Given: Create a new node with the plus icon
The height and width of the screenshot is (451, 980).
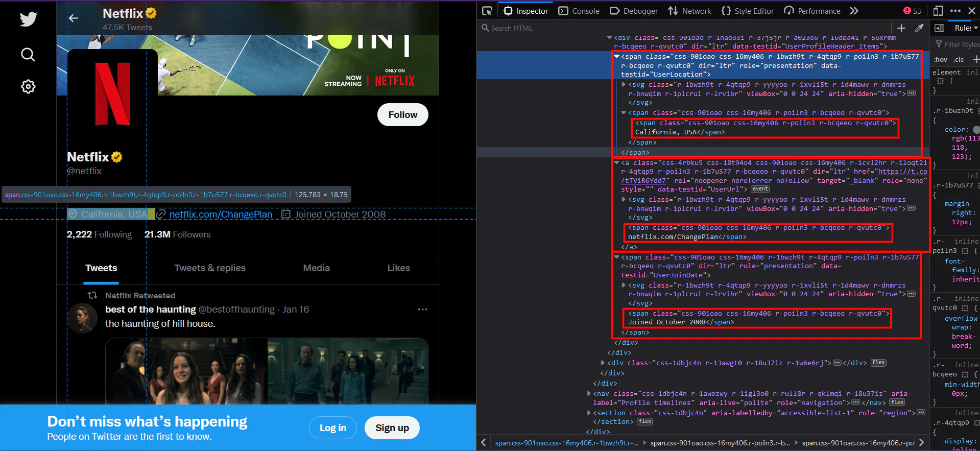Looking at the screenshot, I should tap(901, 28).
